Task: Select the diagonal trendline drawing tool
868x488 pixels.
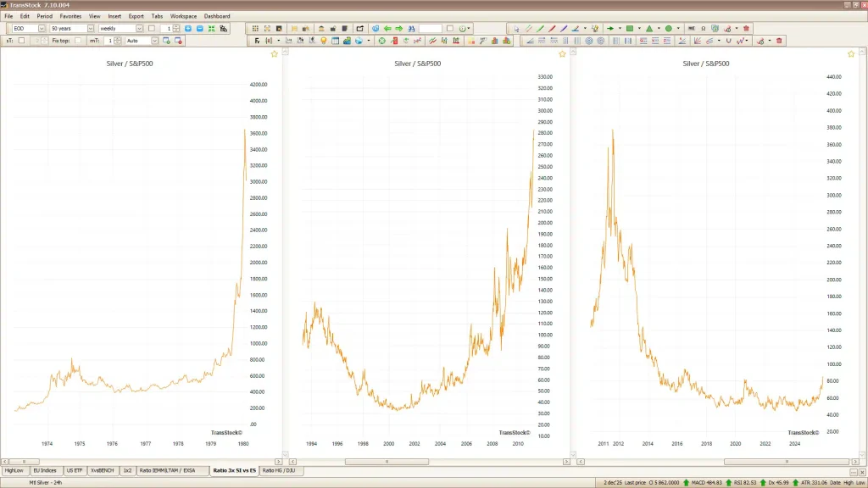Action: tap(538, 28)
